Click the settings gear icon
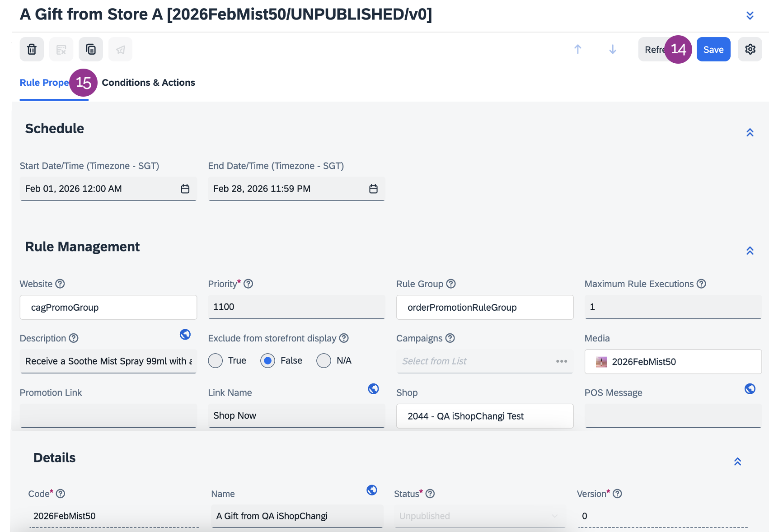This screenshot has width=769, height=532. click(x=750, y=49)
